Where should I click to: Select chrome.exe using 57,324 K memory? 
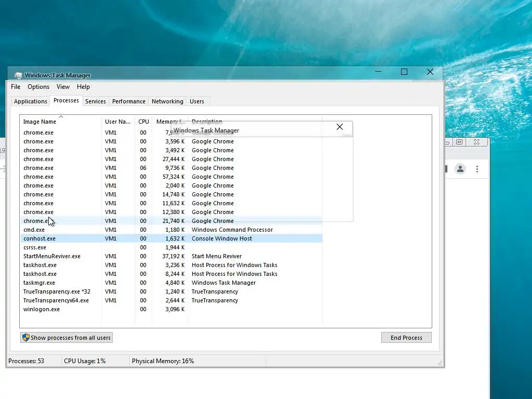[171, 177]
